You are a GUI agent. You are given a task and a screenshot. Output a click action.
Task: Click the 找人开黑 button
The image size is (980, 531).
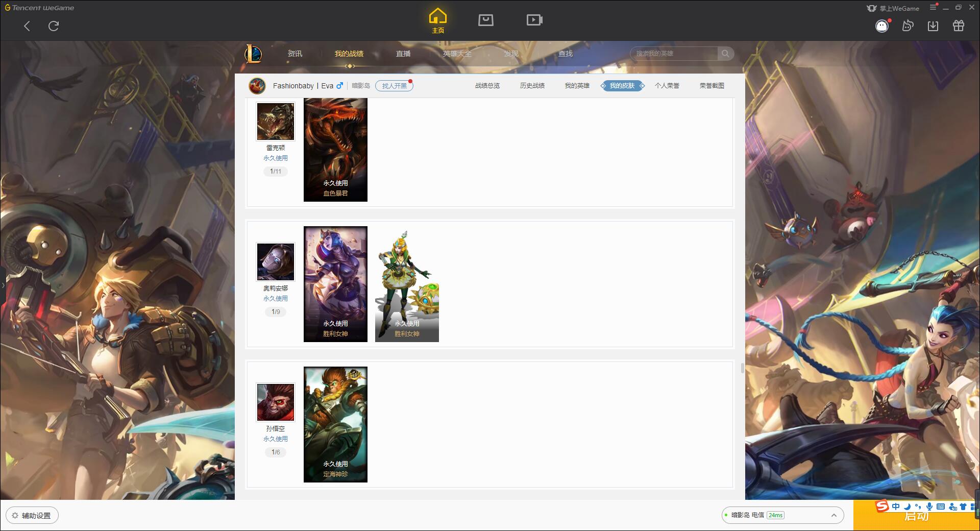394,86
